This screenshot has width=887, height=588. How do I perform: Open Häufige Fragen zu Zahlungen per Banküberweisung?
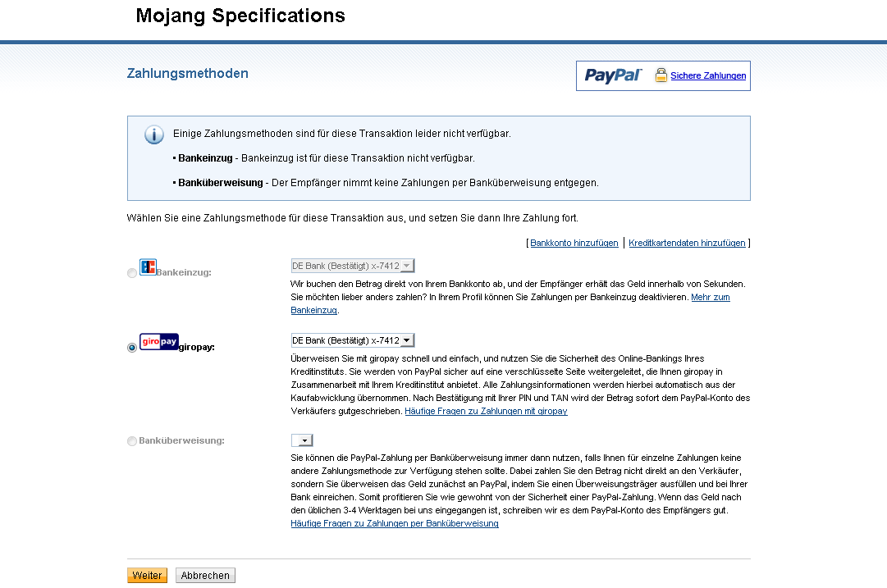click(x=395, y=523)
